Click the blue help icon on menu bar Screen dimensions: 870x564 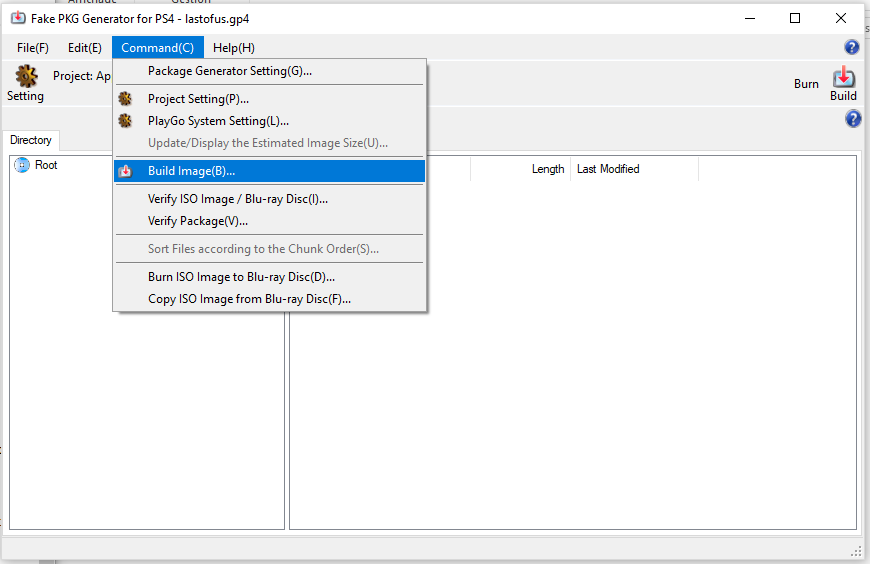(852, 47)
